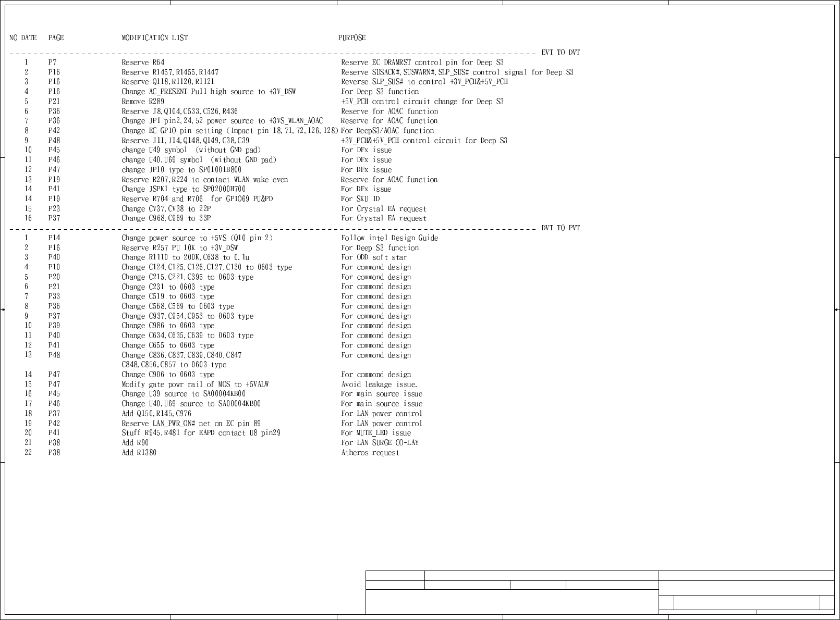Click the 'Reserve R64' modification entry
840x620 pixels.
143,62
